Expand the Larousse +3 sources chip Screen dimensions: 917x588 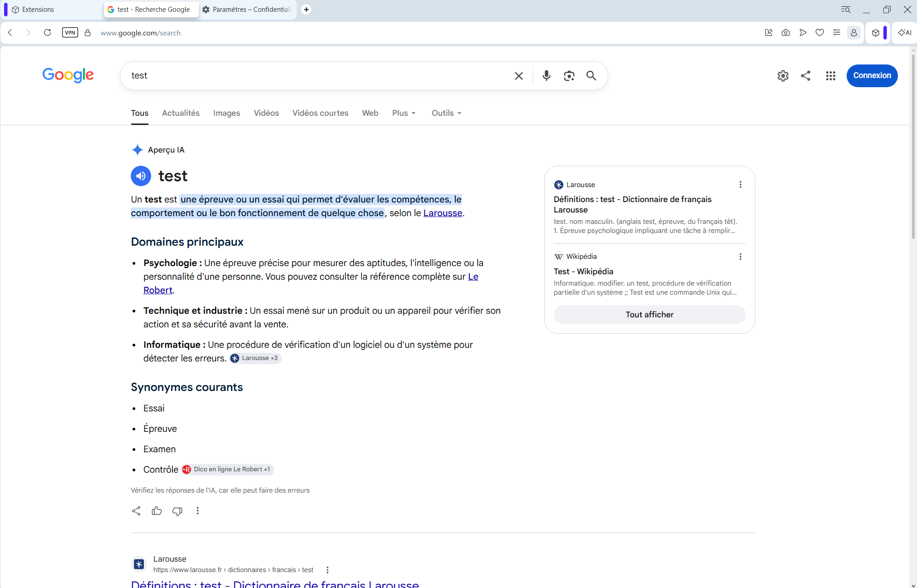click(x=255, y=358)
